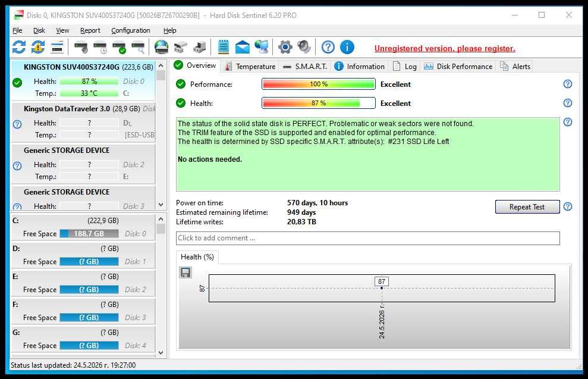This screenshot has width=588, height=379.
Task: Click the Unregistered version, please register link
Action: click(x=444, y=48)
